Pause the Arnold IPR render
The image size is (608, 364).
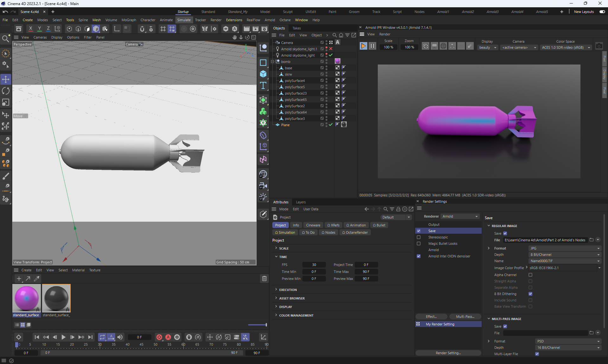point(372,46)
